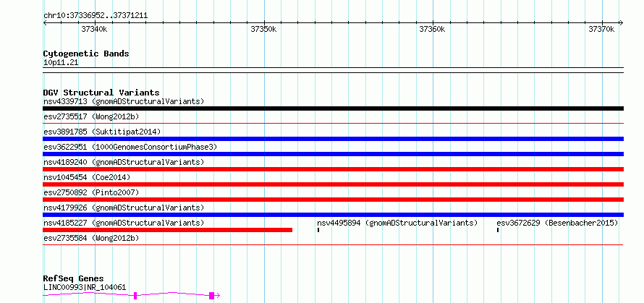Click the blue bar under nsv4179926

pos(333,215)
